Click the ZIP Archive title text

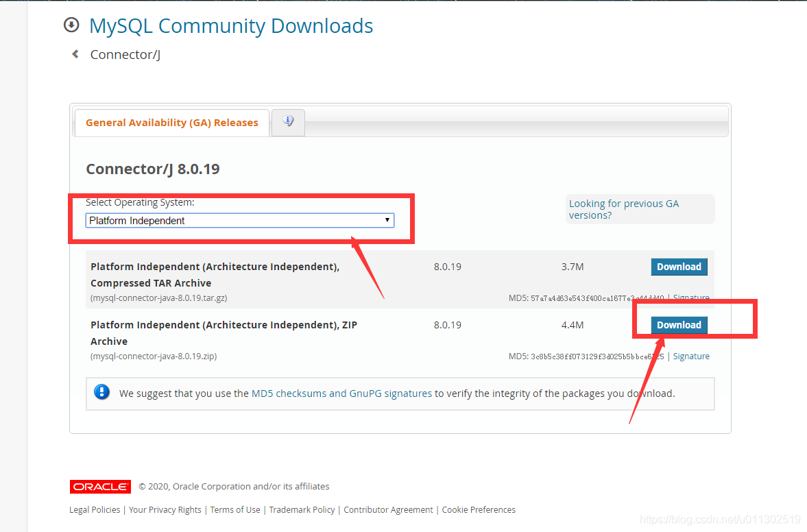(224, 333)
